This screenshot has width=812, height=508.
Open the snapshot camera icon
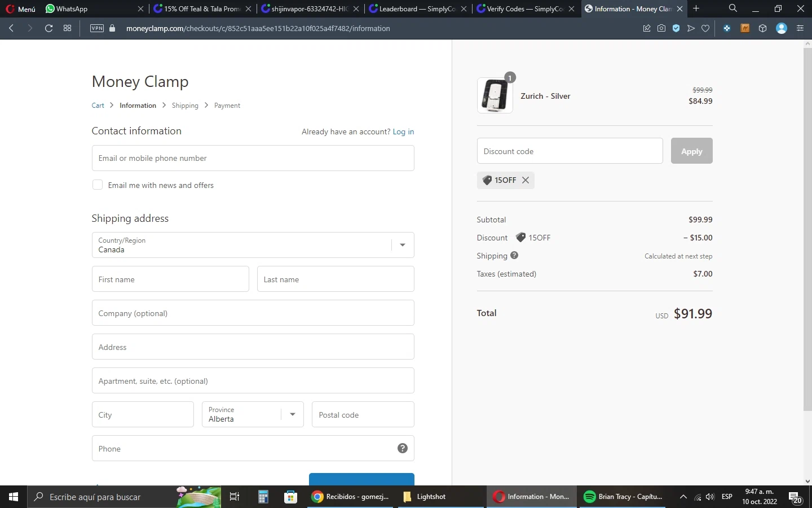coord(661,28)
